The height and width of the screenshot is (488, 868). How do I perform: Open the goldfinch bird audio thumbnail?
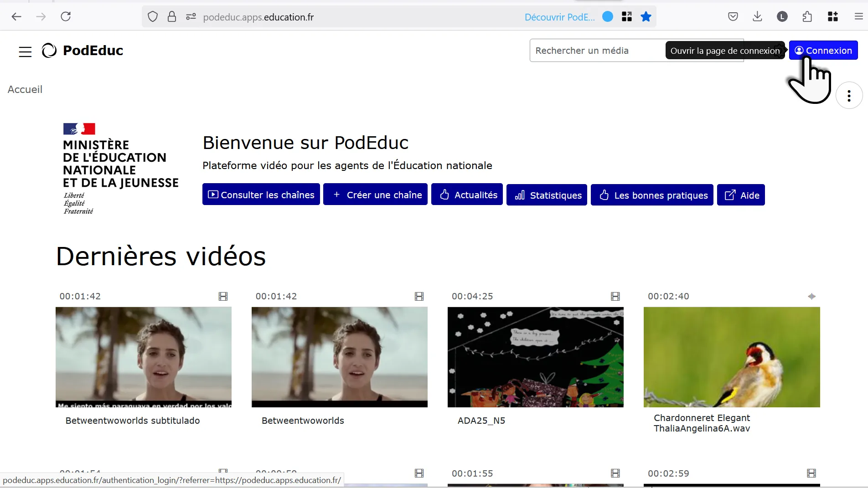point(732,357)
